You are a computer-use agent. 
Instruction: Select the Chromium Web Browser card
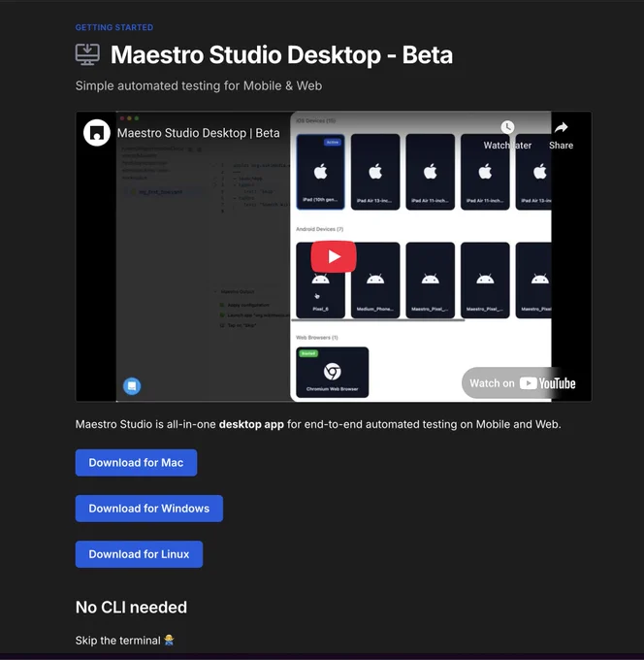(333, 372)
